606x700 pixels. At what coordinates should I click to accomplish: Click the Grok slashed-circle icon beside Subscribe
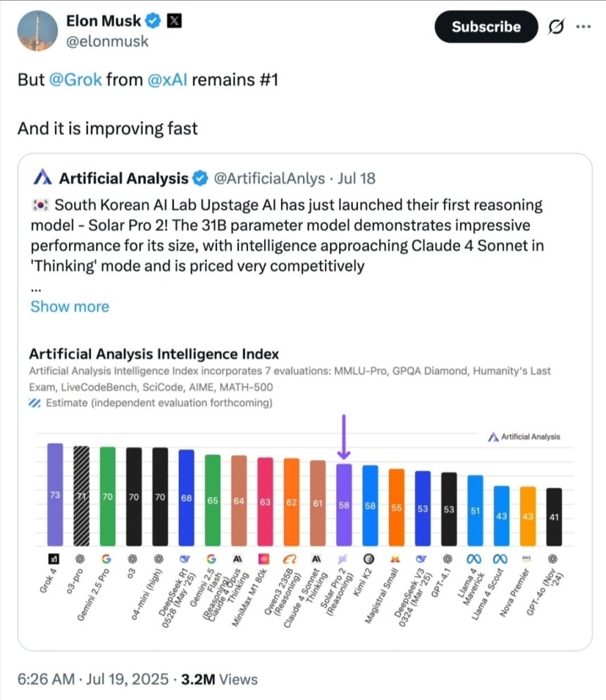coord(557,27)
